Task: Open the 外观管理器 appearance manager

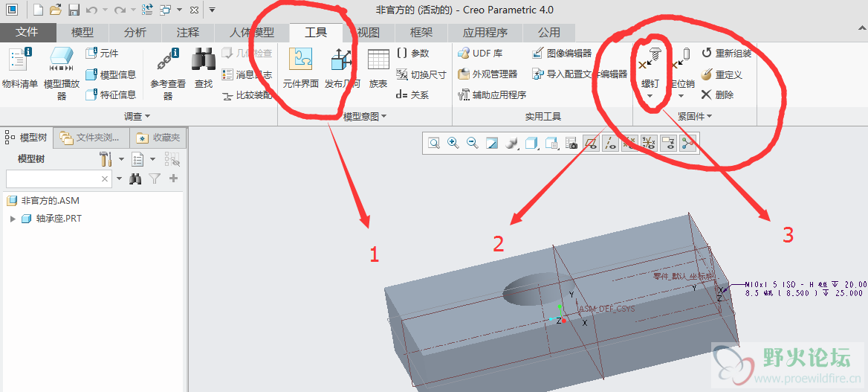Action: (x=488, y=74)
